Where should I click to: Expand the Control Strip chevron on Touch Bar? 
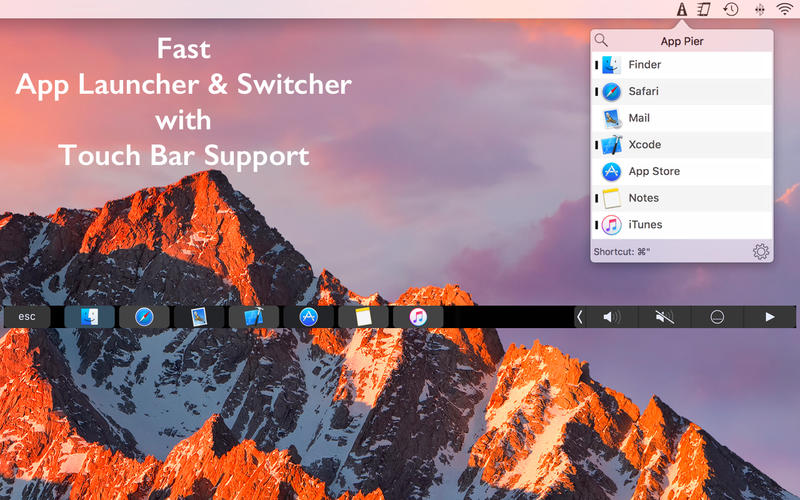[x=580, y=317]
